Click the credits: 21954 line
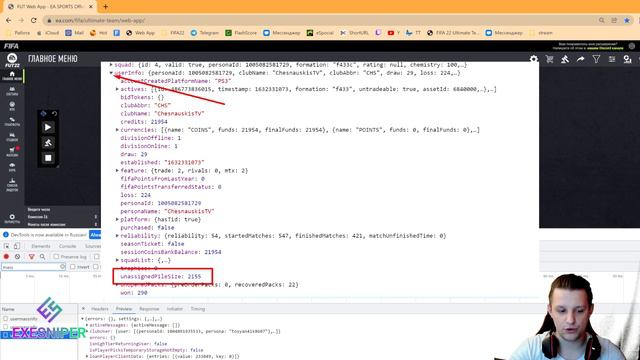The width and height of the screenshot is (640, 360). click(x=144, y=122)
